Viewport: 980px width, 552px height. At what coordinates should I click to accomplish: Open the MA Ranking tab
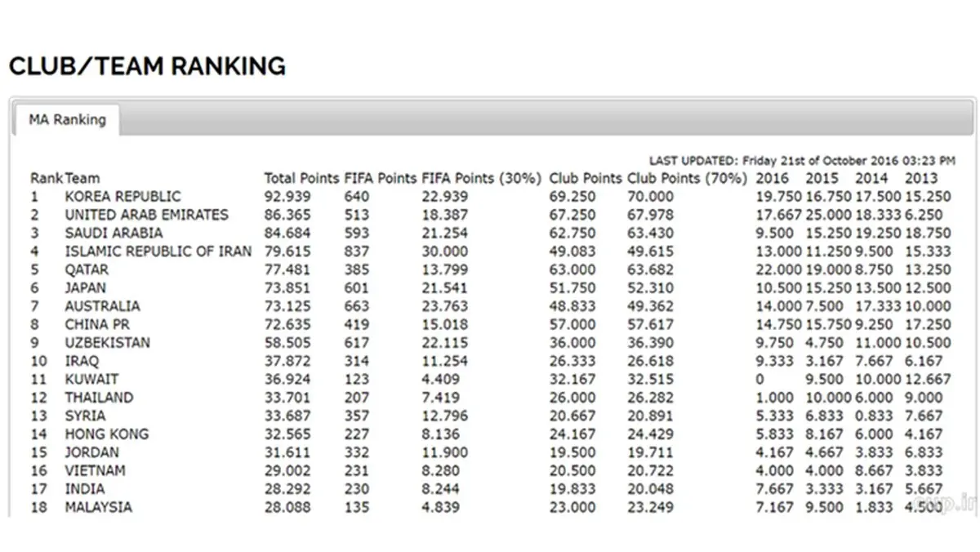67,120
